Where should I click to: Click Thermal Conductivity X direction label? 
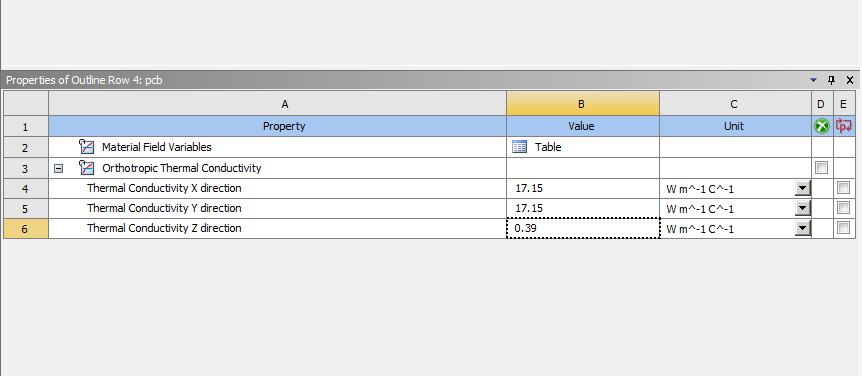point(164,188)
